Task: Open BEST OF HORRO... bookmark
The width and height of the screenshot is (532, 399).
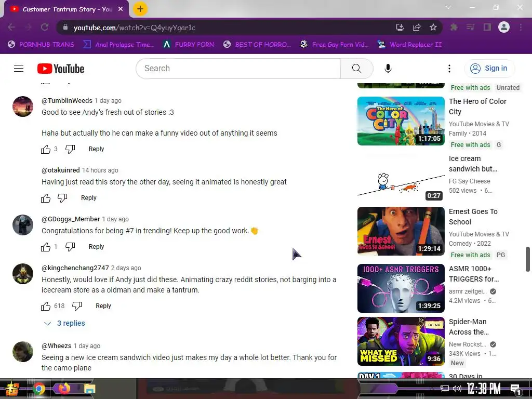Action: coord(257,45)
